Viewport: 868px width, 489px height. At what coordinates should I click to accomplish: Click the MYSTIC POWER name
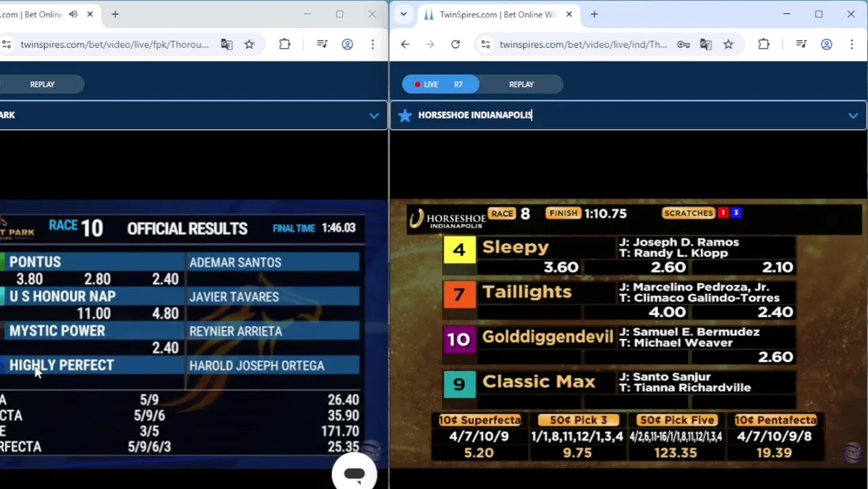click(x=57, y=331)
